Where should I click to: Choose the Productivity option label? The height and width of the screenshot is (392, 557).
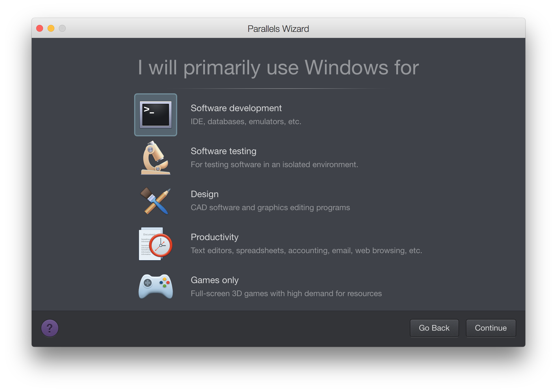coord(215,237)
